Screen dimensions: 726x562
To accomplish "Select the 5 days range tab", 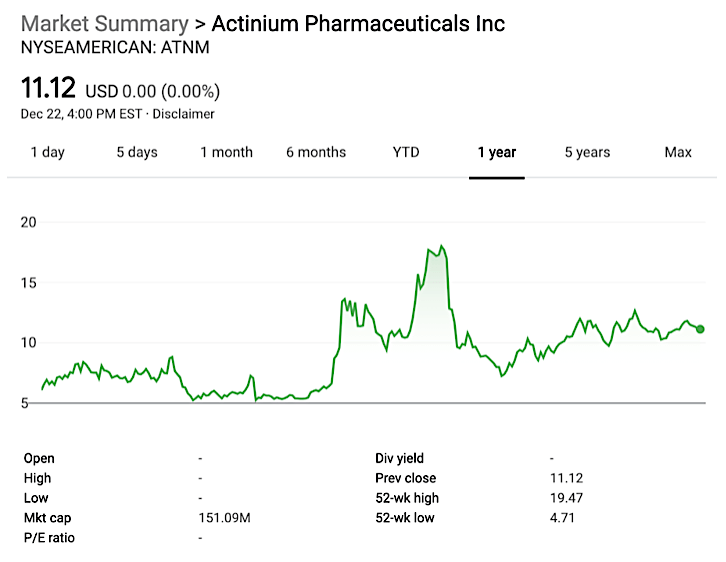I will coord(136,152).
